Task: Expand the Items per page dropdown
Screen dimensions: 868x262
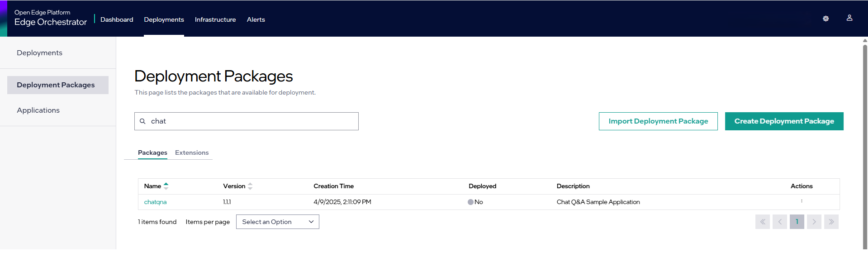Action: (x=277, y=222)
